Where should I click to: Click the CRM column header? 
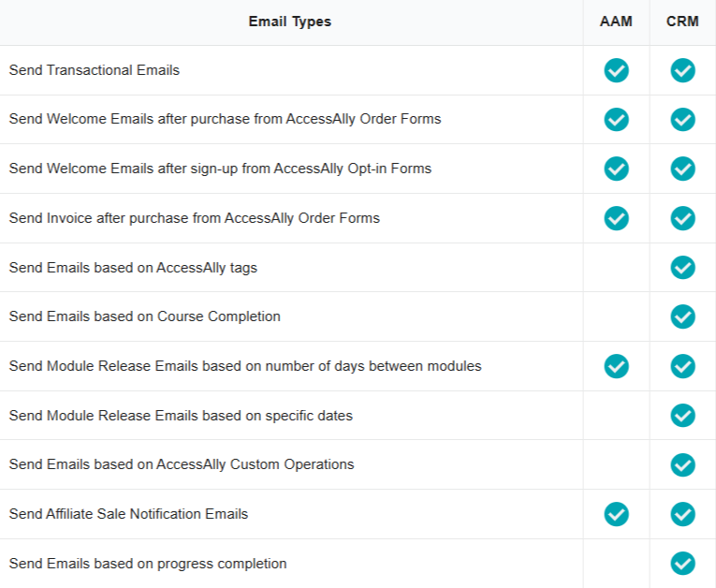pyautogui.click(x=682, y=22)
